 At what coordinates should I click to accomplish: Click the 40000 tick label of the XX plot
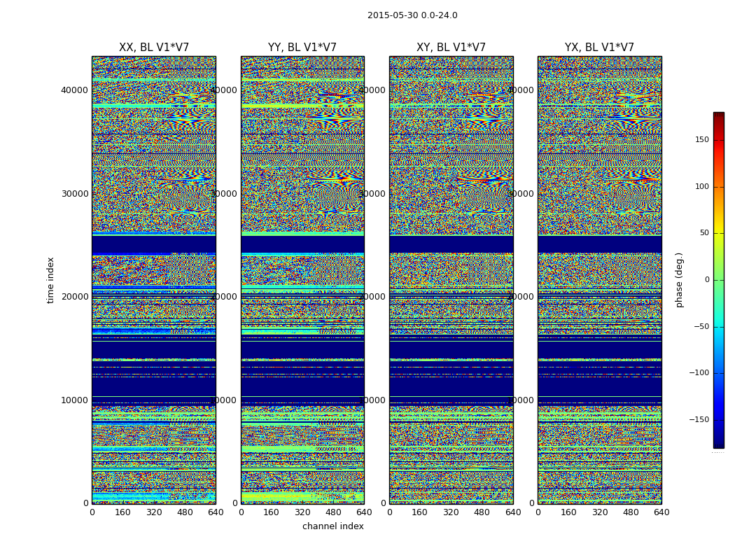[x=74, y=90]
